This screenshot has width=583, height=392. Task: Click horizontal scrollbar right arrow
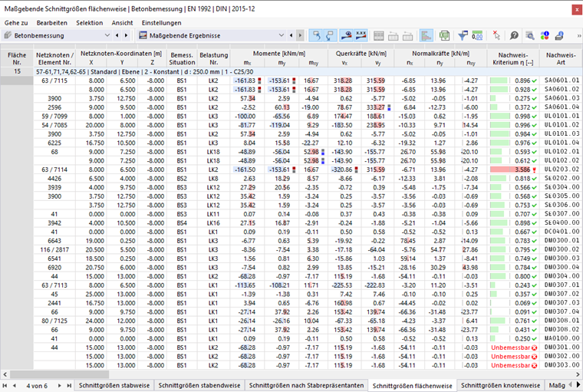578,374
